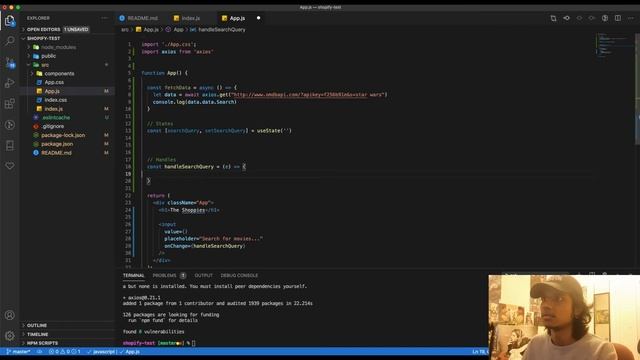Open package-lock.json in the file tree
Screen dimensions: 640x360
[x=68, y=135]
